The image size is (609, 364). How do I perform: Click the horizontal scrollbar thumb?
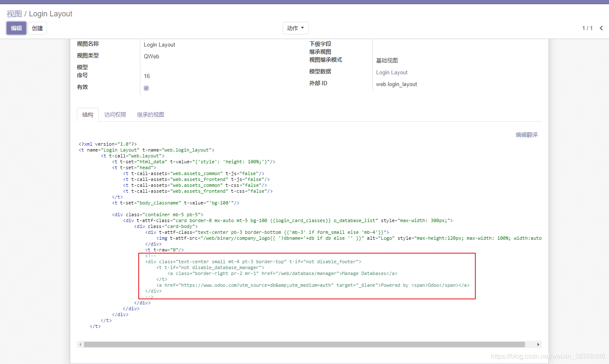click(304, 344)
